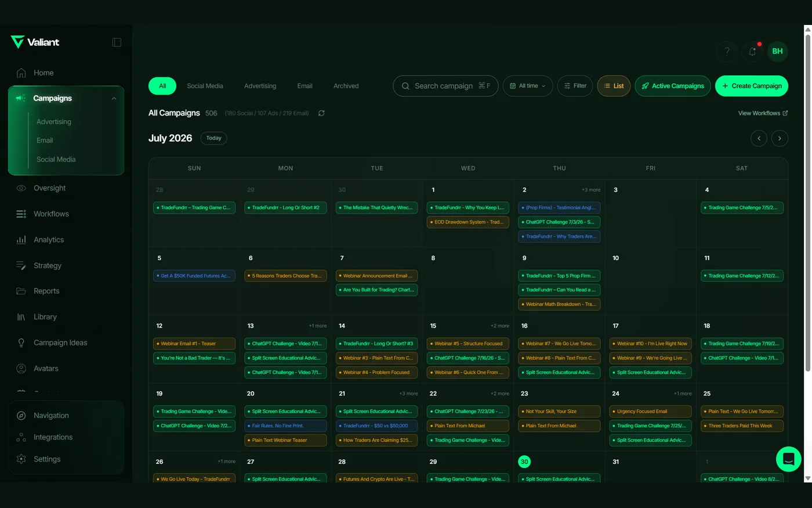Viewport: 812px width, 508px height.
Task: Open 'Webinar Announcement Email' event
Action: pos(377,276)
